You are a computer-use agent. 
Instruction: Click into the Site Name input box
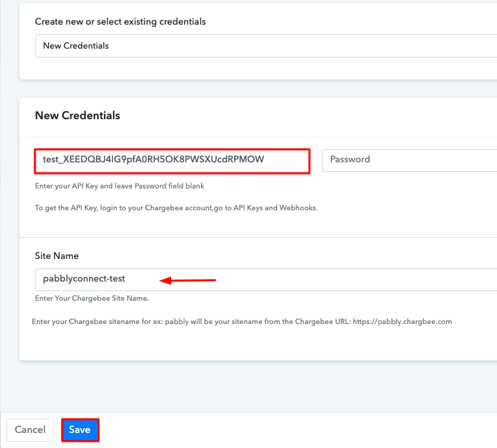[x=266, y=279]
